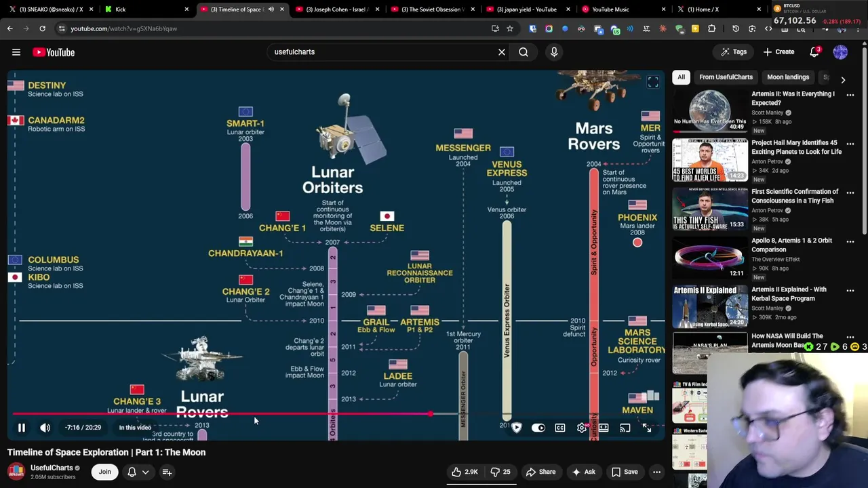Viewport: 868px width, 488px height.
Task: Open the This Tiny Fish video thumbnail
Action: pyautogui.click(x=710, y=209)
